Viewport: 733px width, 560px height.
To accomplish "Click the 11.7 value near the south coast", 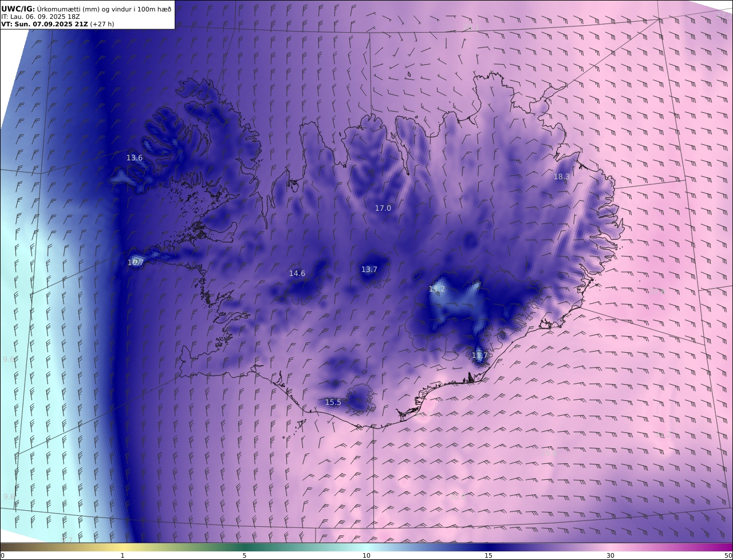I will pos(479,355).
